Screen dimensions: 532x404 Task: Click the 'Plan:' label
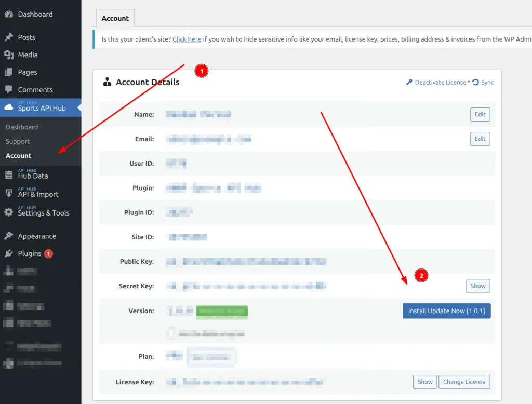click(x=146, y=357)
